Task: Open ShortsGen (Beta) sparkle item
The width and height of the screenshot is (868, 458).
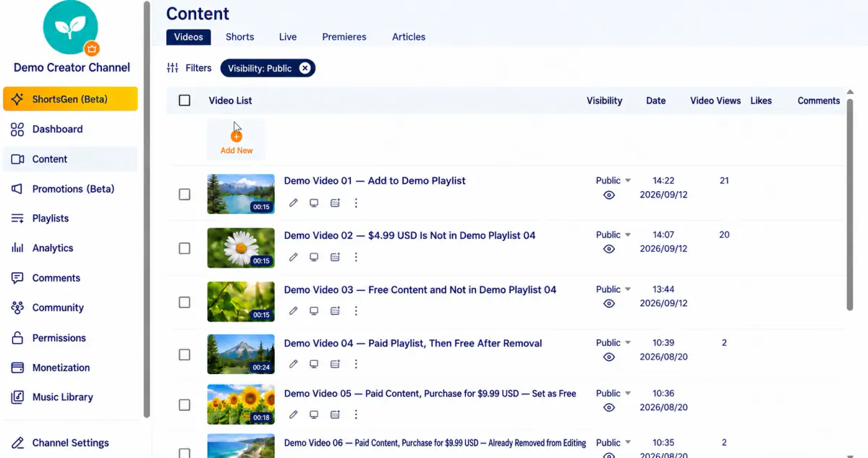Action: point(70,99)
